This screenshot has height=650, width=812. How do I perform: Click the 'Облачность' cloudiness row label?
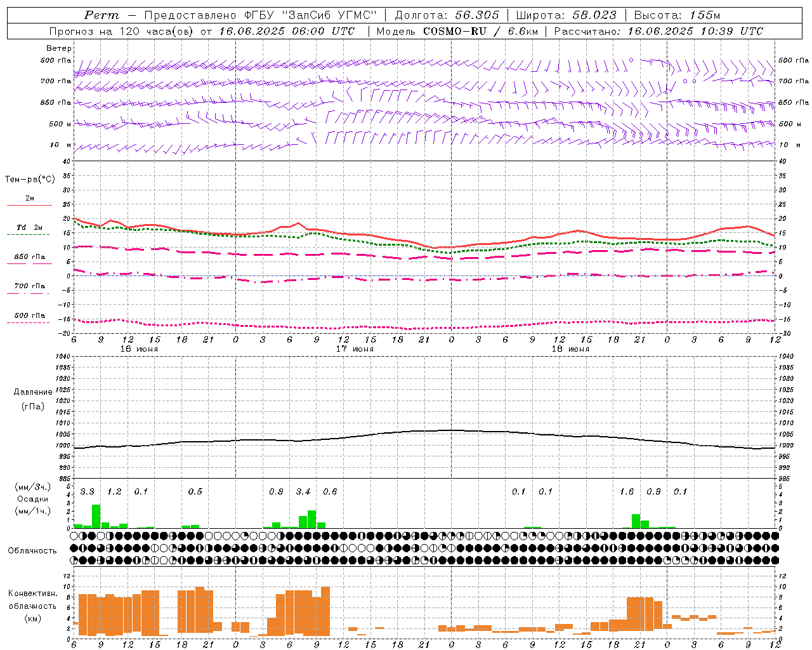(32, 551)
